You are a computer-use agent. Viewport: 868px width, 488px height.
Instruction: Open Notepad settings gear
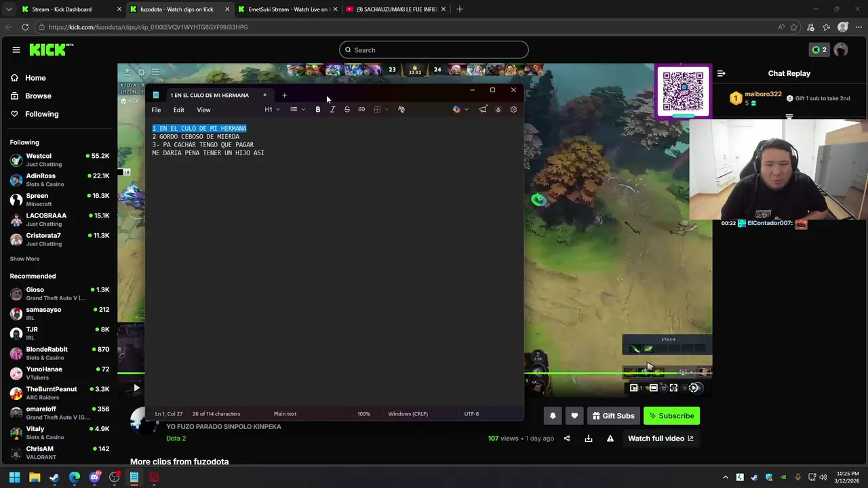(513, 110)
